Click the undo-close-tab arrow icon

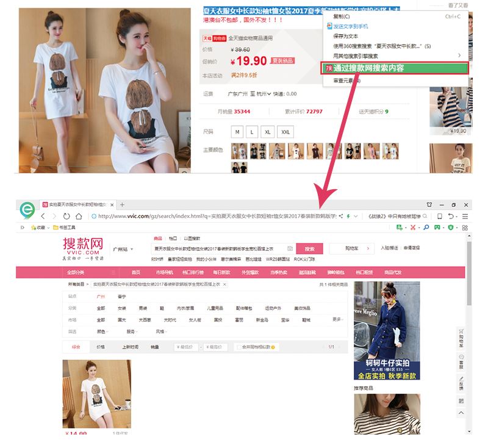pos(451,216)
